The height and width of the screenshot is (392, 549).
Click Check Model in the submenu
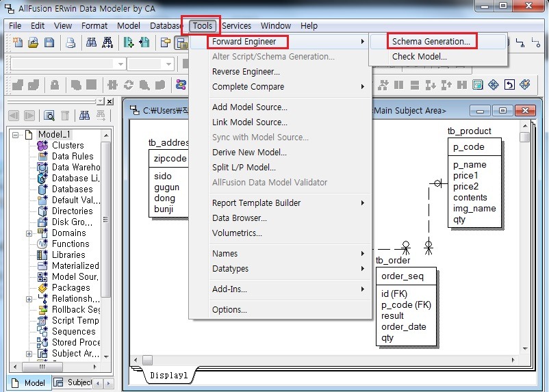pyautogui.click(x=419, y=57)
